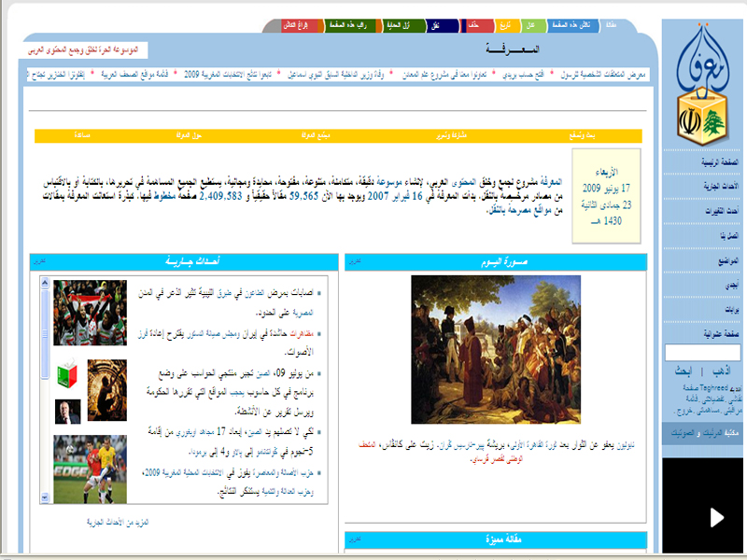
Task: Click ticker item about افتح حساب بريدي
Action: pos(523,75)
